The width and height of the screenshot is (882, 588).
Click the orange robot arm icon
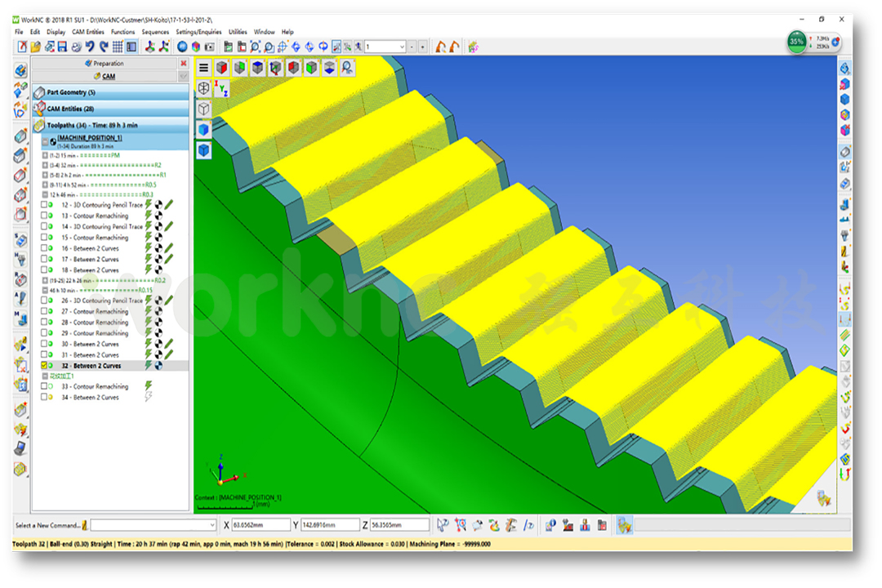point(441,47)
